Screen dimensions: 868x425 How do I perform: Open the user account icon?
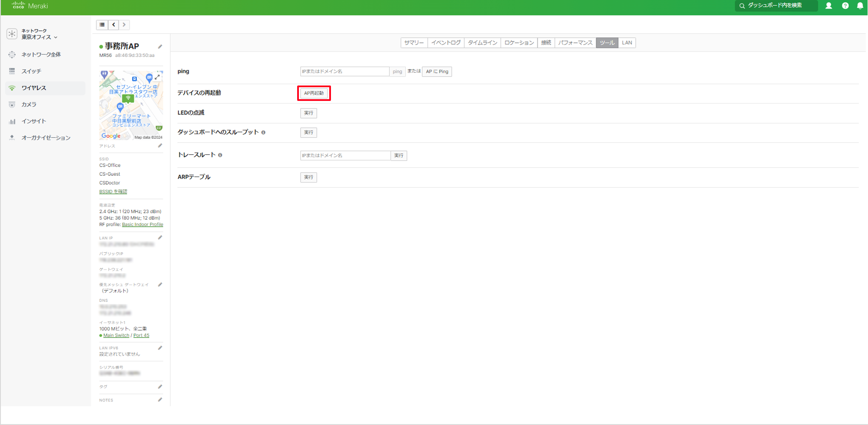(x=829, y=6)
